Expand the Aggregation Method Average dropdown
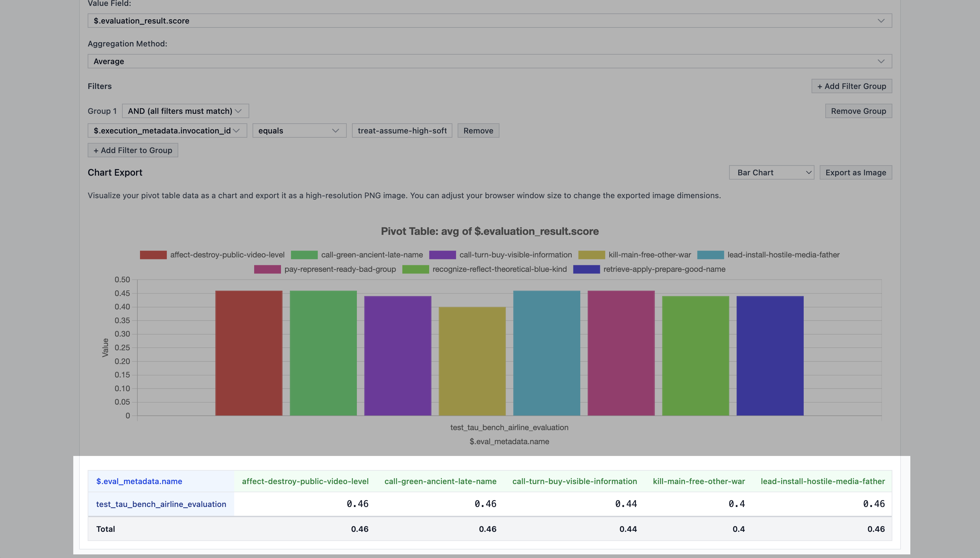 coord(489,61)
